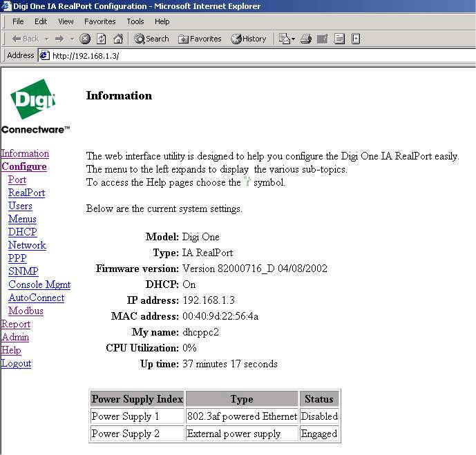Screen dimensions: 476x455
Task: Click the Mail toolbar icon
Action: (x=284, y=39)
